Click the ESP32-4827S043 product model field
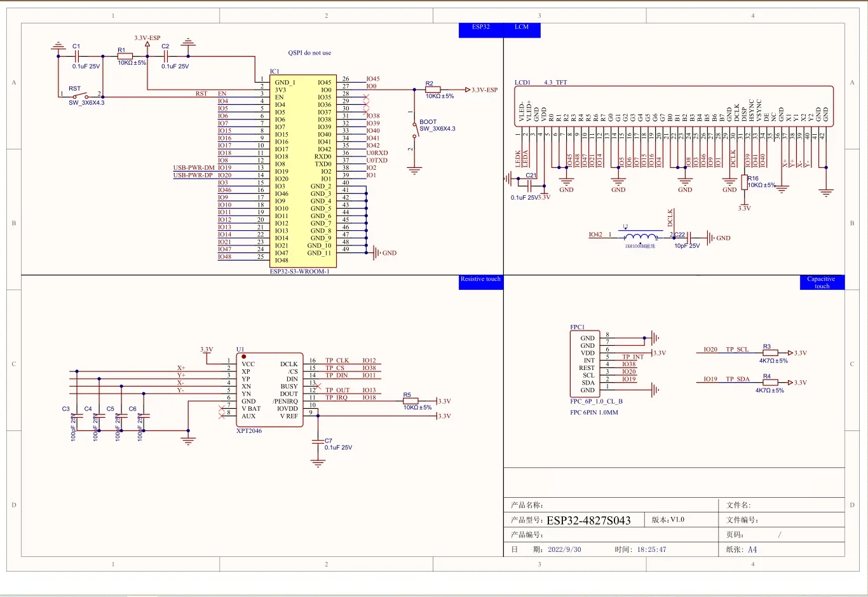868x597 pixels. click(x=588, y=519)
